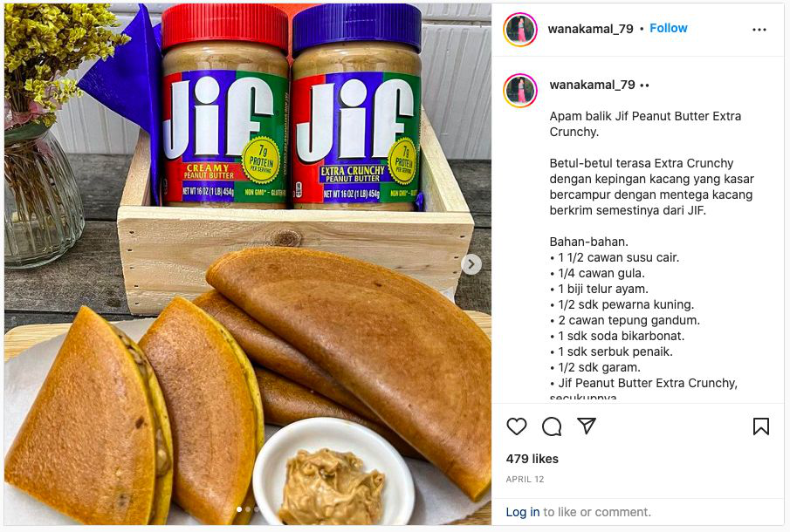Jump to the second carousel dot indicator

tap(248, 509)
